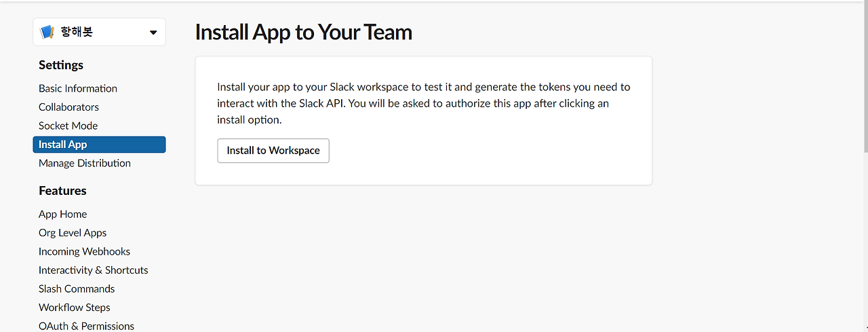Click the page vertical scrollbar
The width and height of the screenshot is (868, 332).
click(865, 75)
